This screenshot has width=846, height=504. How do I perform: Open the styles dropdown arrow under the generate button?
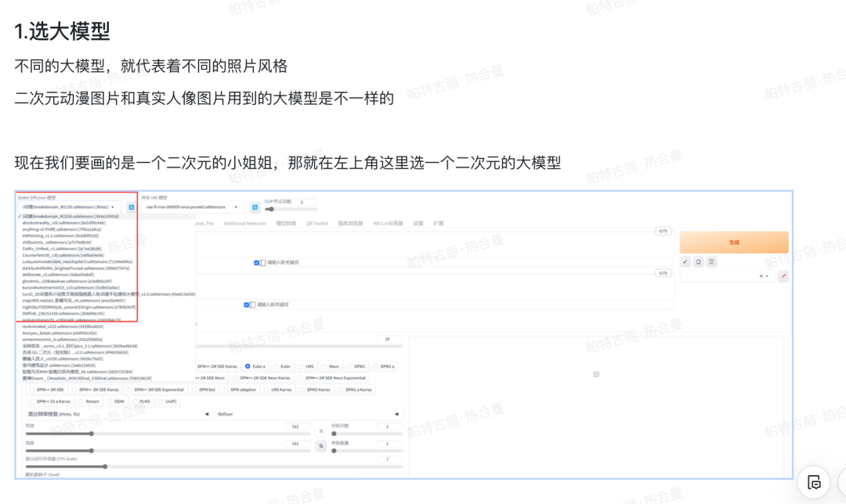click(767, 276)
